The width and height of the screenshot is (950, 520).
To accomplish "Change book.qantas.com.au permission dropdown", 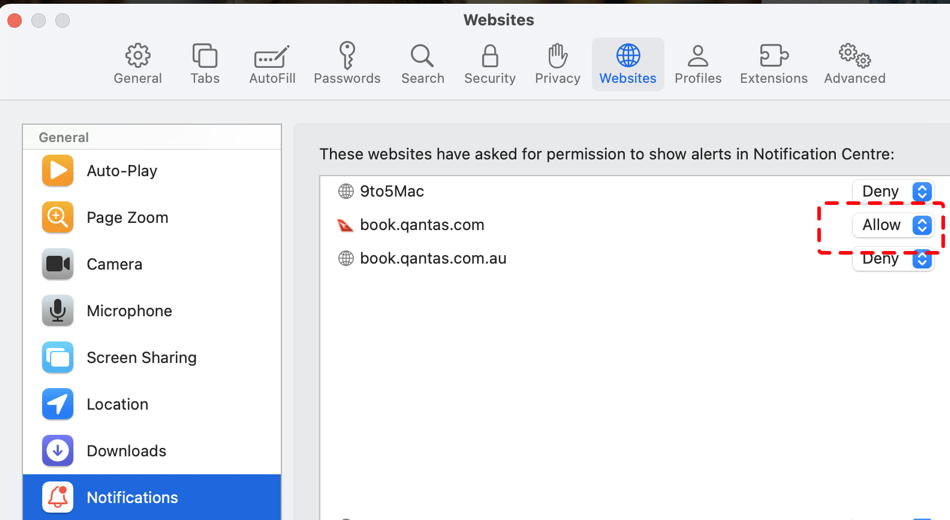I will click(x=893, y=259).
